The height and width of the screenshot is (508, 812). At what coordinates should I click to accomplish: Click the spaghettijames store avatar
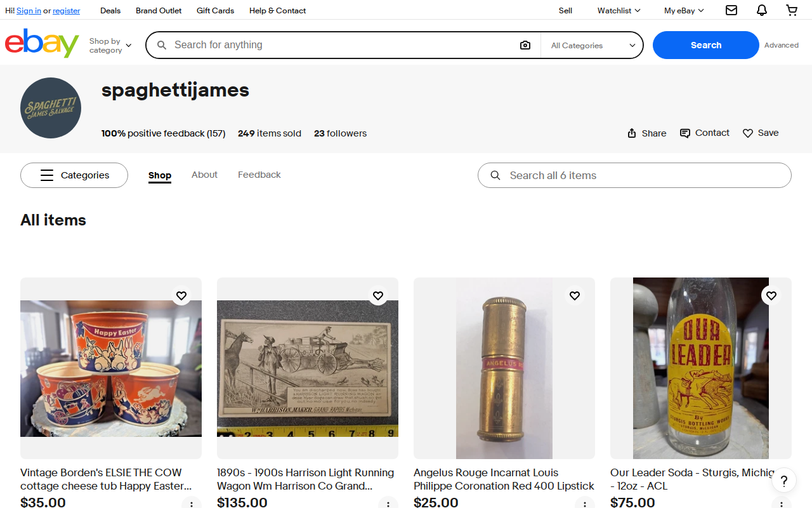(x=51, y=108)
